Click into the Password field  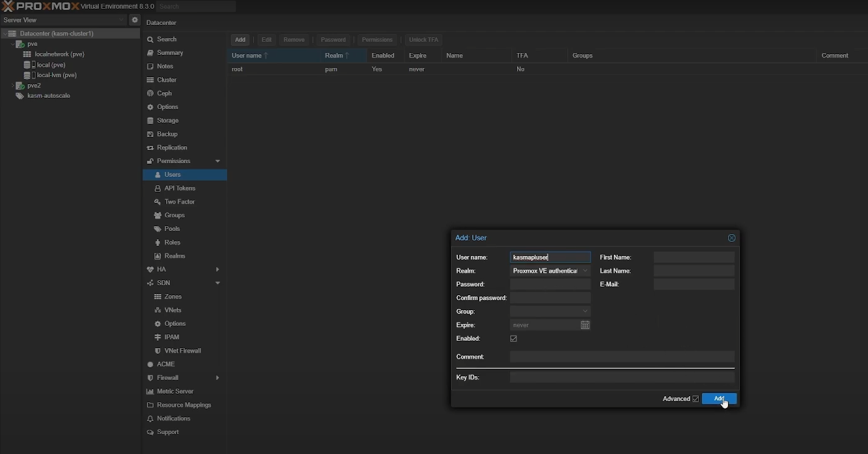tap(550, 285)
